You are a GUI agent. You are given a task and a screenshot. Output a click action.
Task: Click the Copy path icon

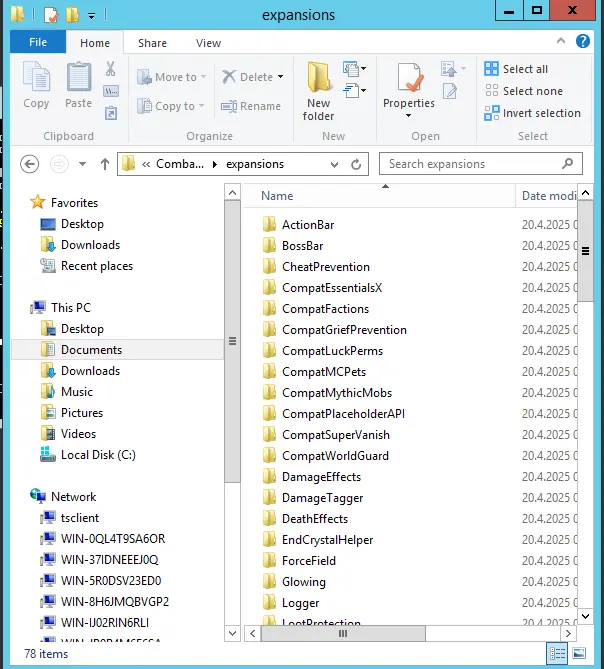111,91
